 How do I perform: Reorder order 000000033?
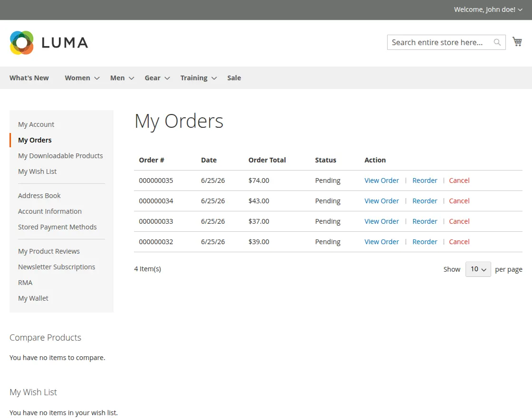425,221
